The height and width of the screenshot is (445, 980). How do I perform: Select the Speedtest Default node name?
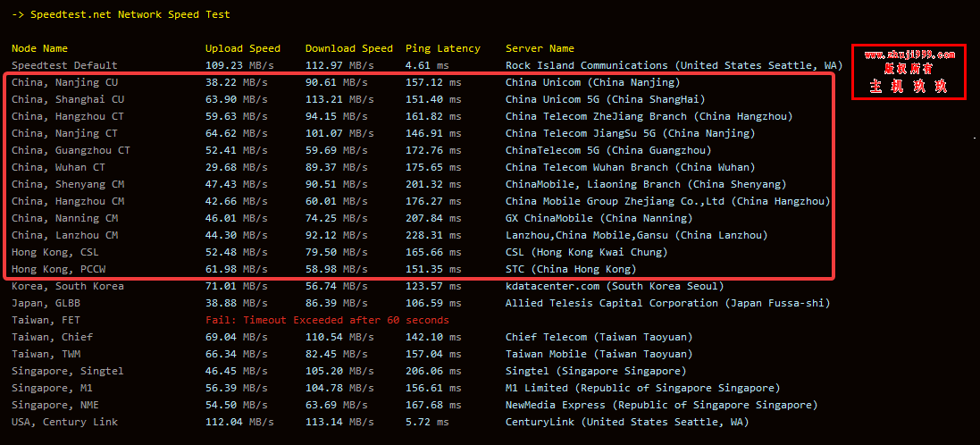(64, 65)
